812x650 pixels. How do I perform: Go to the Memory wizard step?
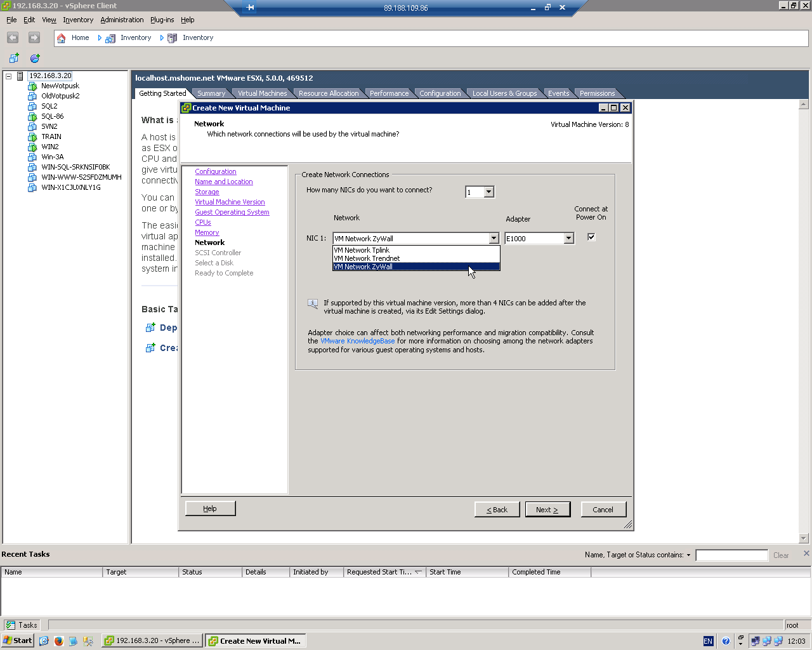pyautogui.click(x=207, y=233)
